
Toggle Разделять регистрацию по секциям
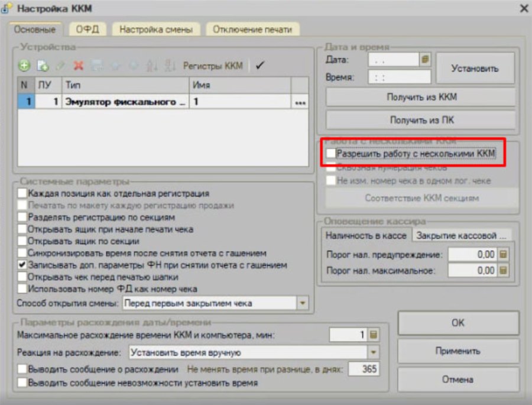[22, 217]
